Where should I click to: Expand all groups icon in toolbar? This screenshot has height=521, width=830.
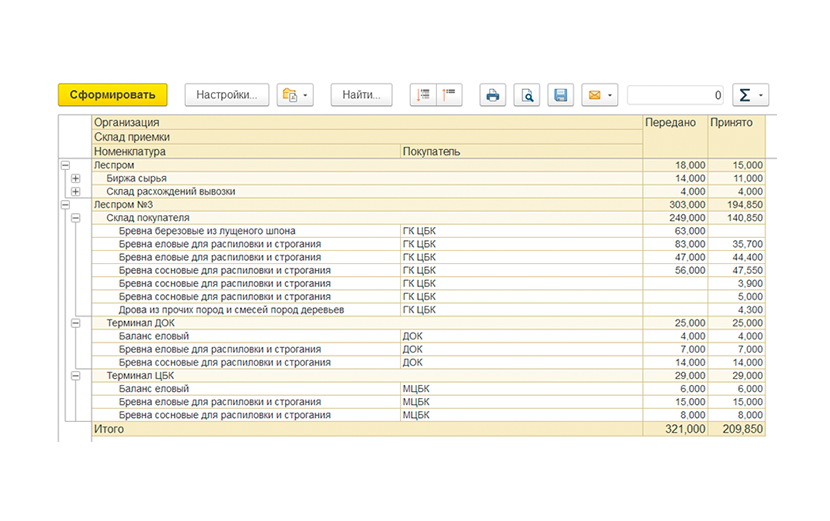pyautogui.click(x=423, y=95)
